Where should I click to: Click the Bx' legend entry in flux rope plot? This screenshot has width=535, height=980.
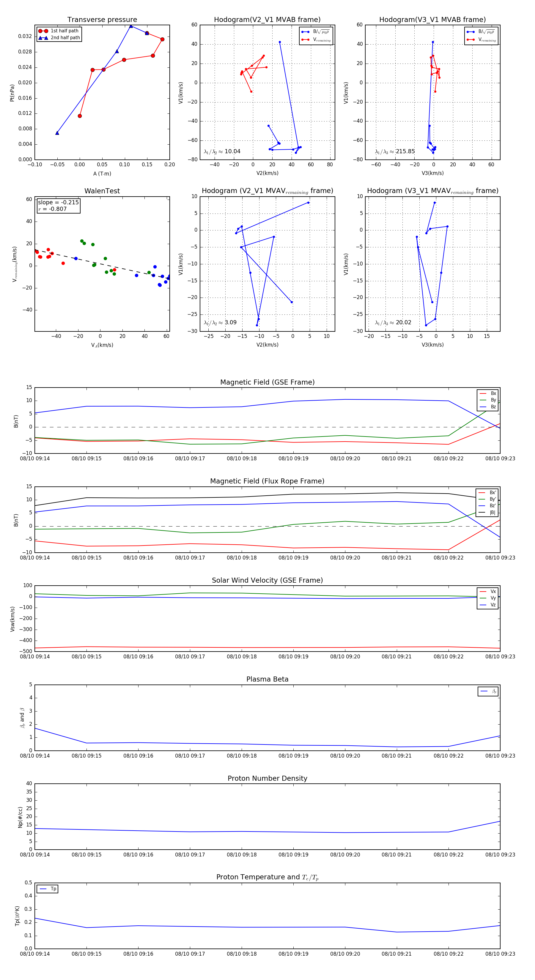pos(487,493)
